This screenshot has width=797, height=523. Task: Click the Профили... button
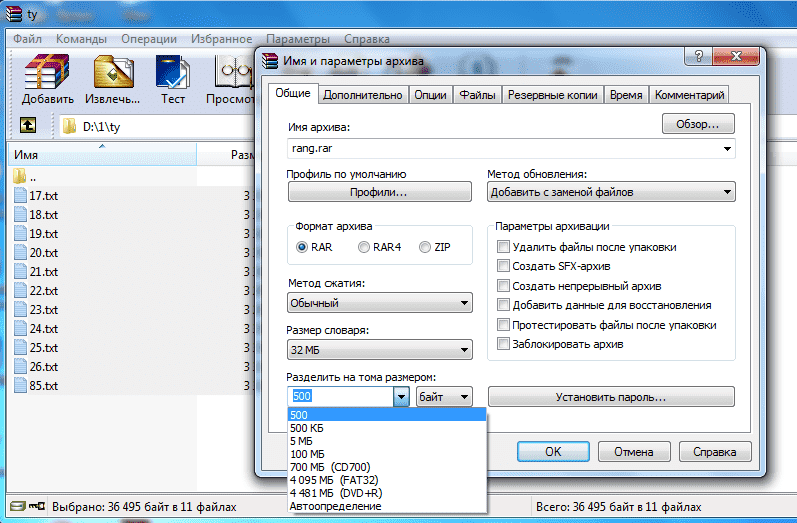[379, 192]
